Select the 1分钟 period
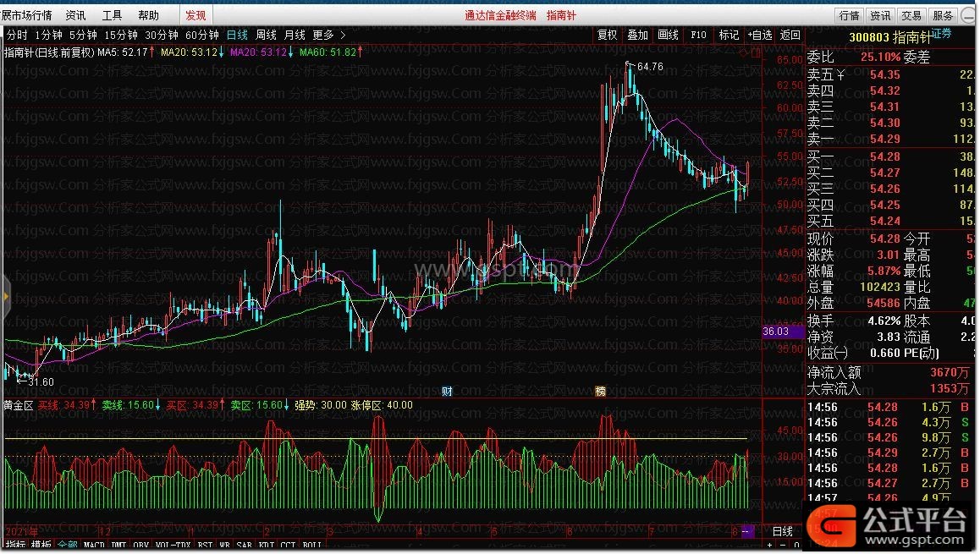 coord(49,35)
